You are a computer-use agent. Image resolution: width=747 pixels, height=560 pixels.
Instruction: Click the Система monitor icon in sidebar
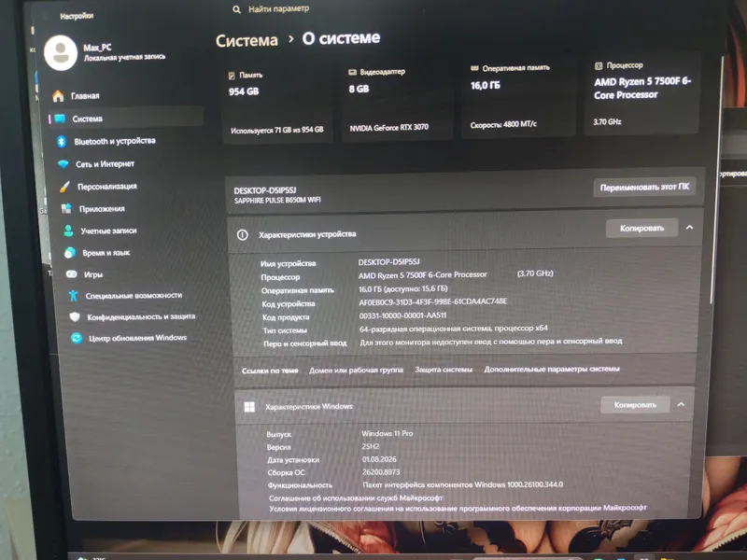pyautogui.click(x=60, y=119)
